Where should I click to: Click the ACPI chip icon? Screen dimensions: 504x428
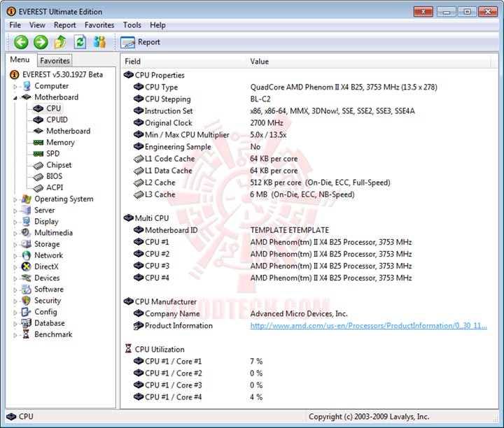[x=38, y=187]
